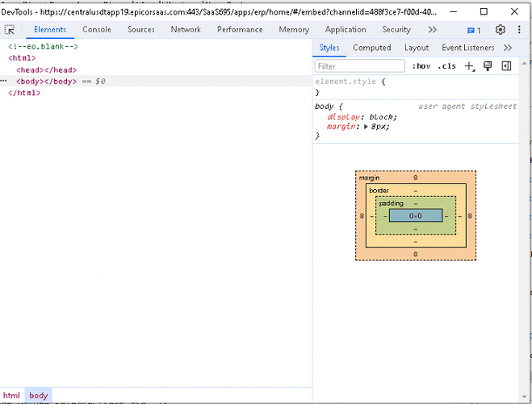
Task: Toggle the .cls element classes panel
Action: [446, 66]
